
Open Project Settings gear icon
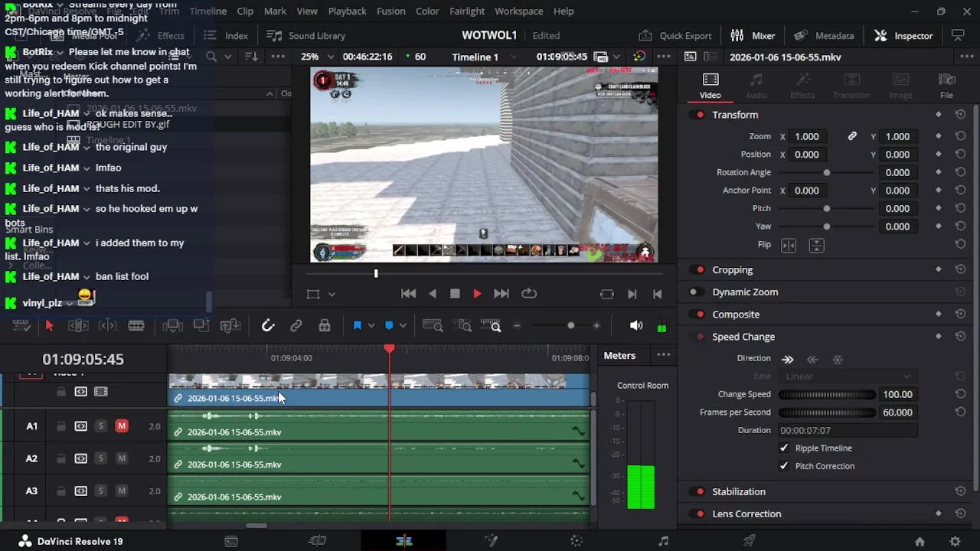coord(955,541)
